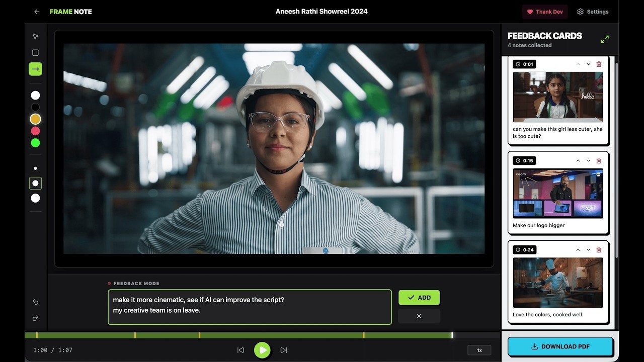Click the second yellow timeline marker

[135, 335]
